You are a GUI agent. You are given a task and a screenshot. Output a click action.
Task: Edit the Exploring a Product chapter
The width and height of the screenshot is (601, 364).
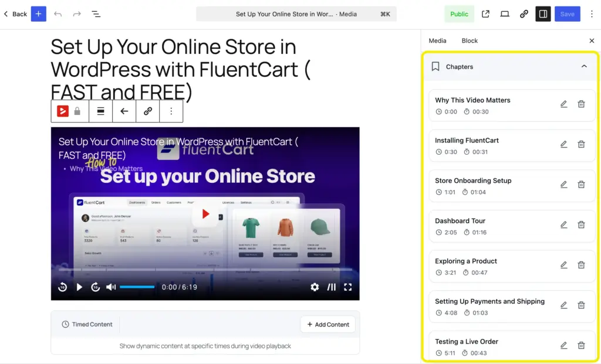564,265
